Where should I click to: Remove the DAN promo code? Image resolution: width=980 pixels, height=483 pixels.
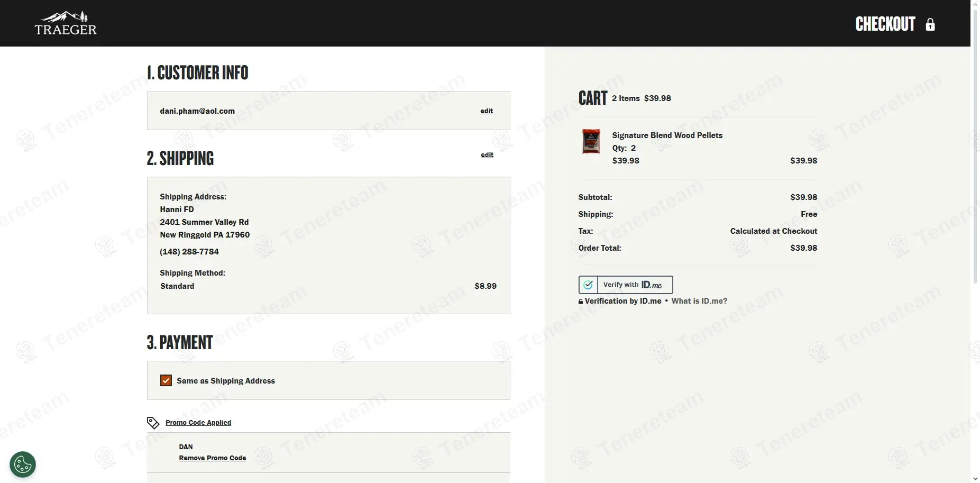pyautogui.click(x=212, y=458)
